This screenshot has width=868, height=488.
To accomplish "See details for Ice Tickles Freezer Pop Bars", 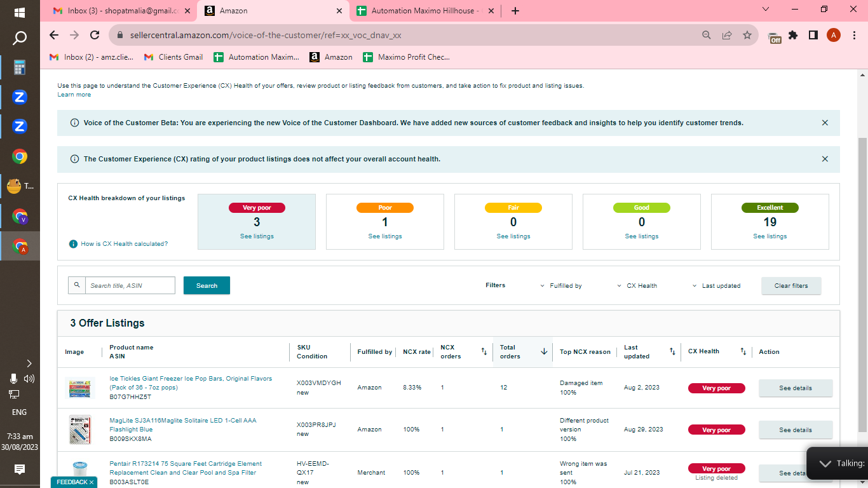I will click(796, 388).
